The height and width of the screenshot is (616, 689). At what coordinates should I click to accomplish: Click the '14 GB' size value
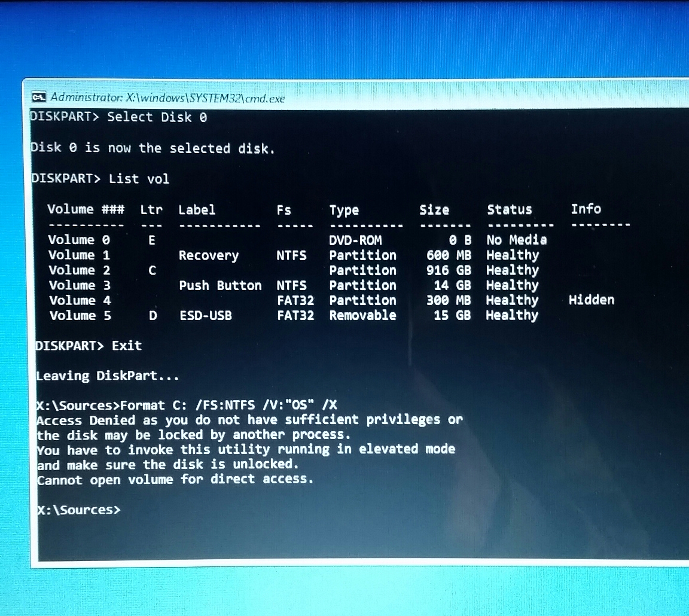453,286
